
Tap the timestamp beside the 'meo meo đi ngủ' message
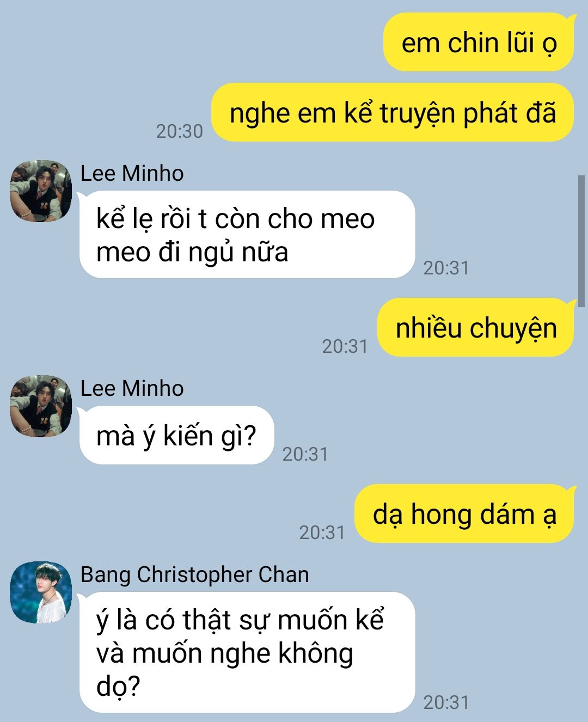click(x=446, y=268)
